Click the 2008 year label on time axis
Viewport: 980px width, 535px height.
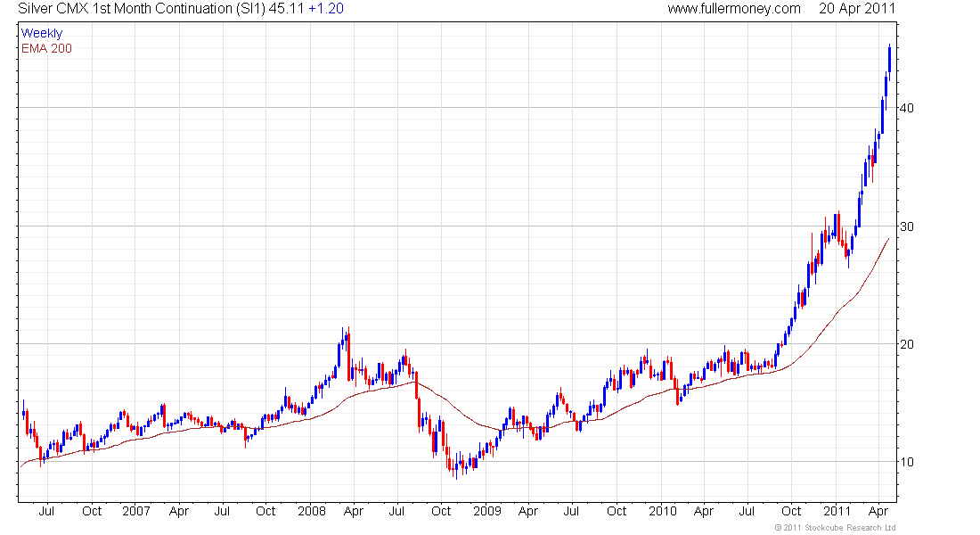tap(312, 511)
